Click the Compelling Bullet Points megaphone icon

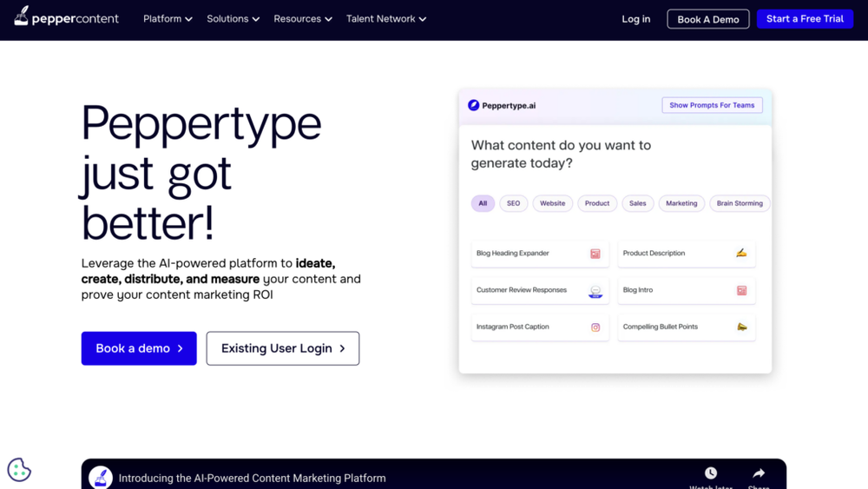click(x=742, y=327)
